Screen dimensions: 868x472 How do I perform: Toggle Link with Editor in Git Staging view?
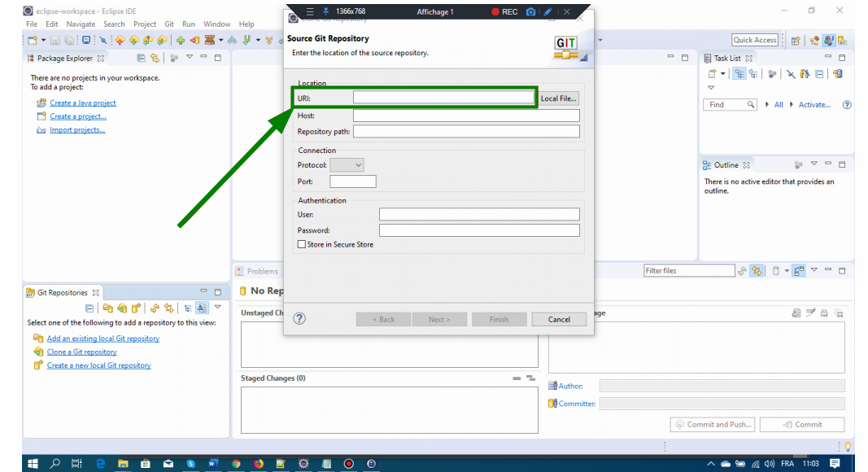pos(757,271)
